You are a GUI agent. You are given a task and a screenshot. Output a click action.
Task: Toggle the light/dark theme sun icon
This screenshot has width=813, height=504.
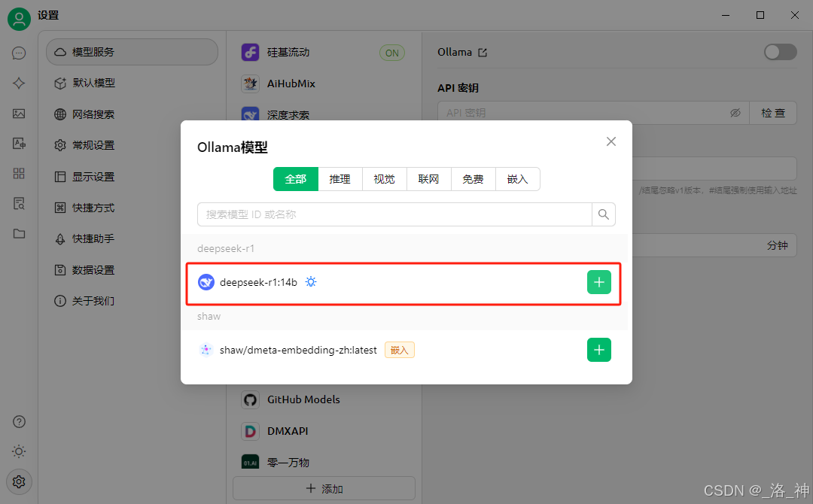(19, 451)
